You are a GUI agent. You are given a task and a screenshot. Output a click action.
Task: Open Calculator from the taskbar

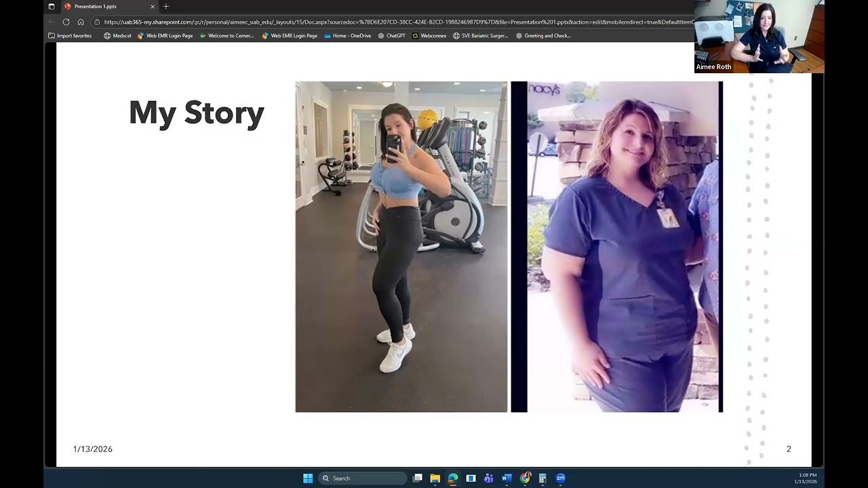tap(542, 478)
